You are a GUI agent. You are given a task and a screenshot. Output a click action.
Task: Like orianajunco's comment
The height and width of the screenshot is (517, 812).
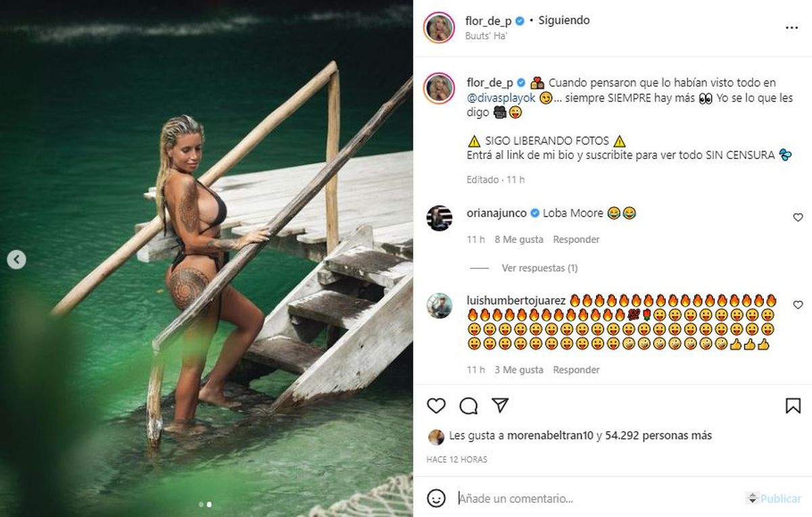tap(798, 218)
